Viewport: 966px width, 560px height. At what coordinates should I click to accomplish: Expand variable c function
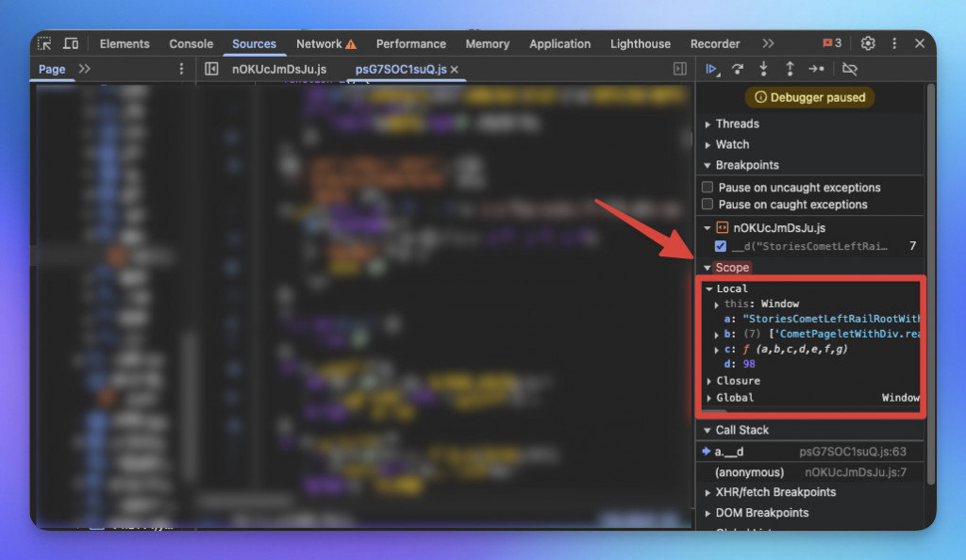pos(717,350)
